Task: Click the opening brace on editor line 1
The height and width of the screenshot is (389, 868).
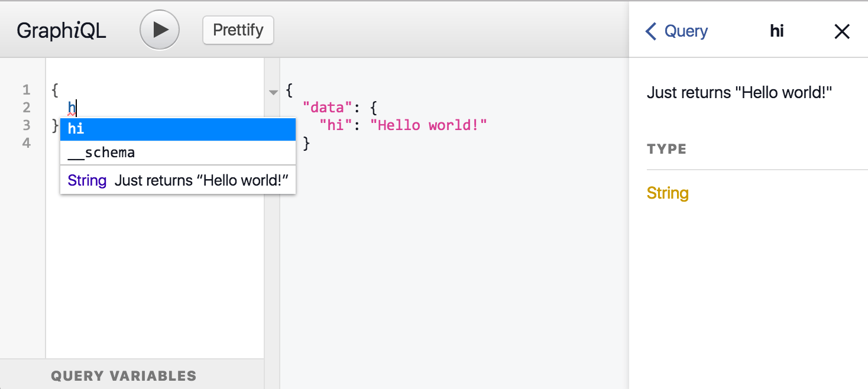Action: pos(55,90)
